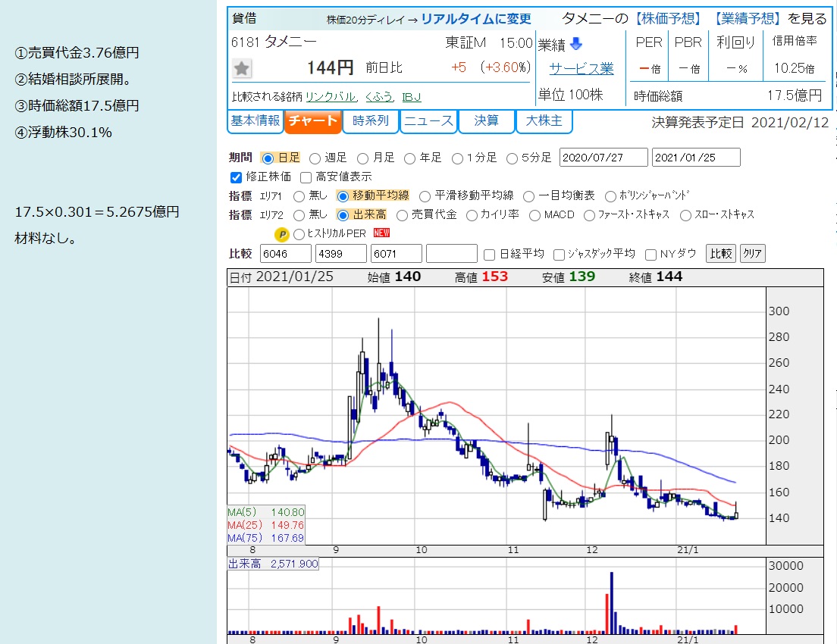Select MACD indicator
This screenshot has width=837, height=644.
coord(534,215)
